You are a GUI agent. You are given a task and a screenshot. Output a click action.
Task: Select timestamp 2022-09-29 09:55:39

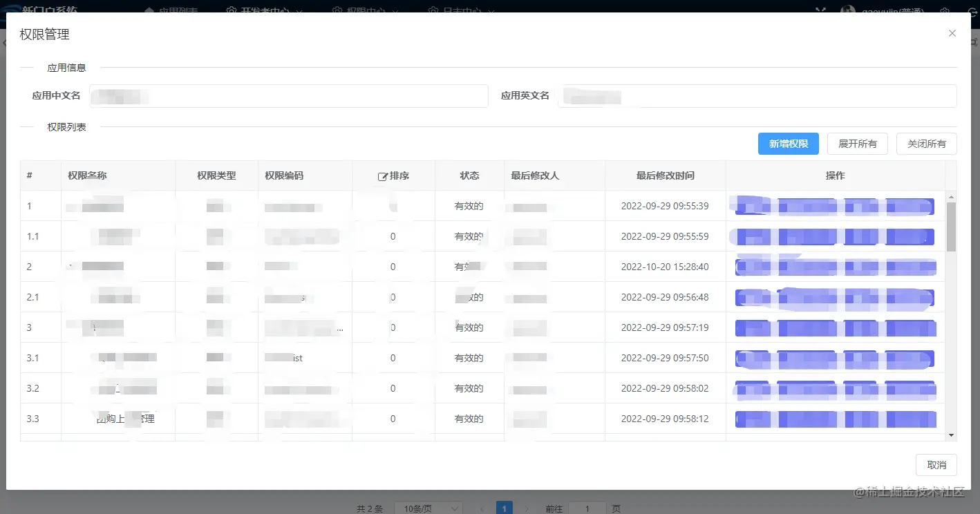[665, 206]
